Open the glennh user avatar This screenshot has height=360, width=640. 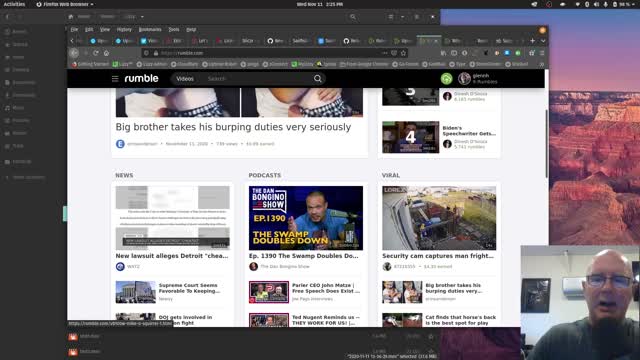coord(464,78)
